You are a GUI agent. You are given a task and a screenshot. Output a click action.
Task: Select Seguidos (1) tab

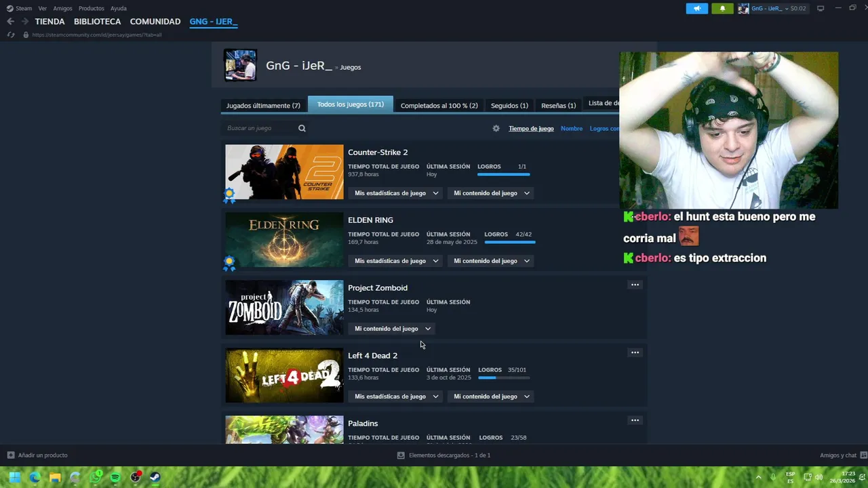pos(509,106)
